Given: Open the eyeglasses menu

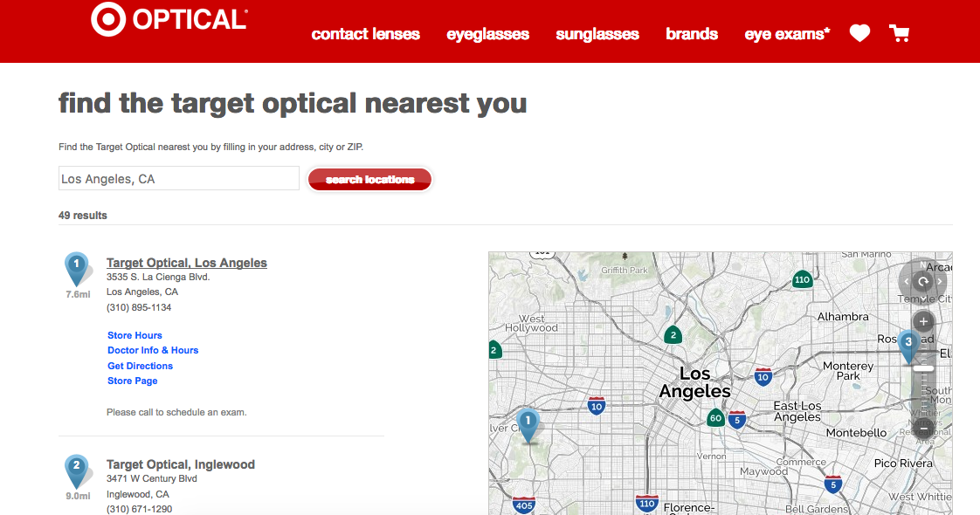Looking at the screenshot, I should (487, 34).
